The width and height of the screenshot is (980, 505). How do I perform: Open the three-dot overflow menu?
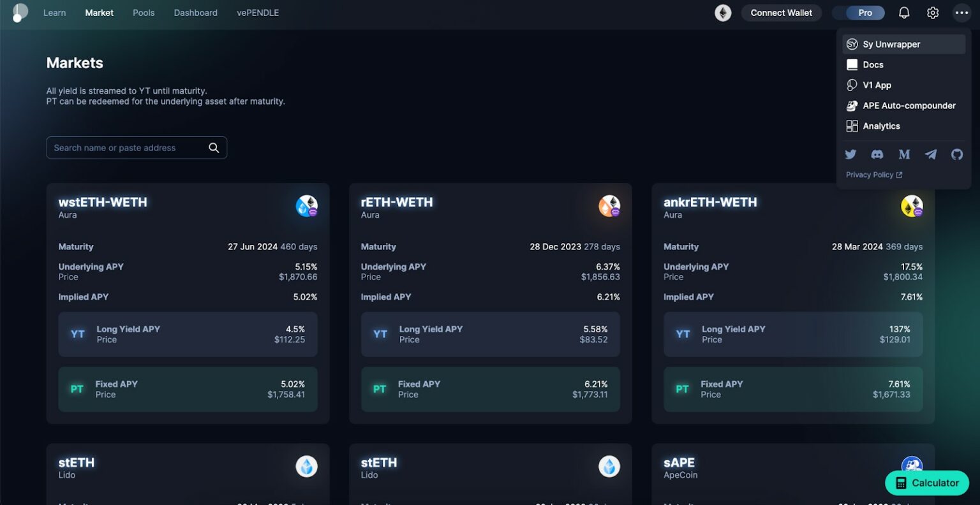pos(961,12)
